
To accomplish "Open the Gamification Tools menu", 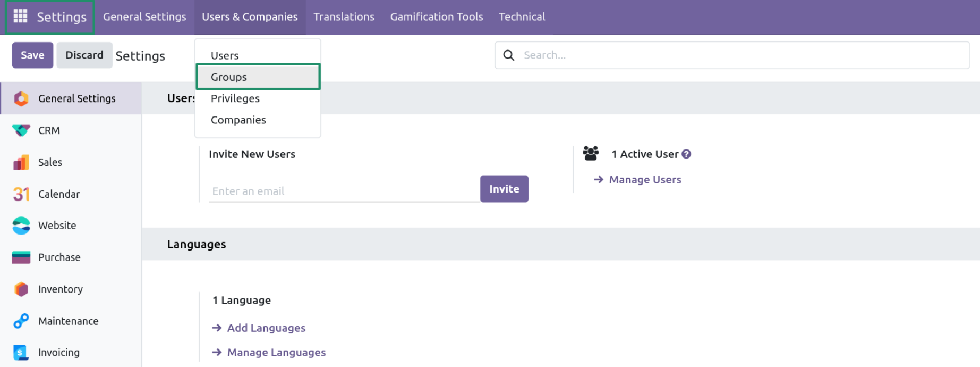I will click(x=437, y=17).
